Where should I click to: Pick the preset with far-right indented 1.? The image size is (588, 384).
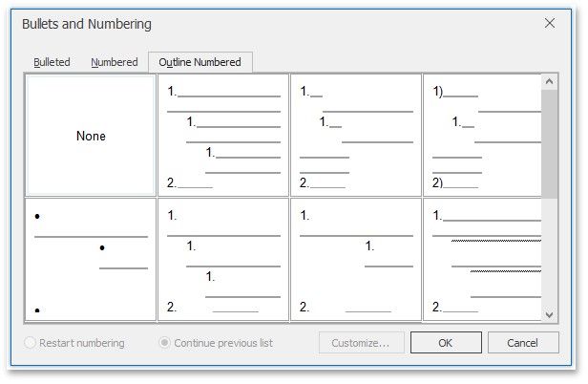356,260
